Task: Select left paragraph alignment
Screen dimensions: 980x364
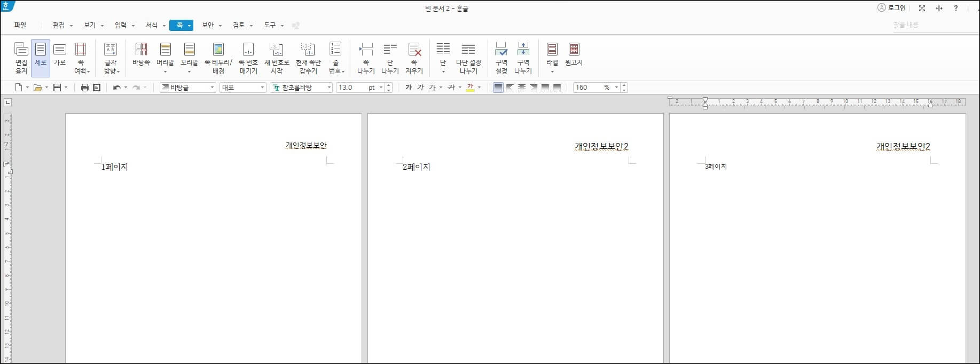Action: coord(510,88)
